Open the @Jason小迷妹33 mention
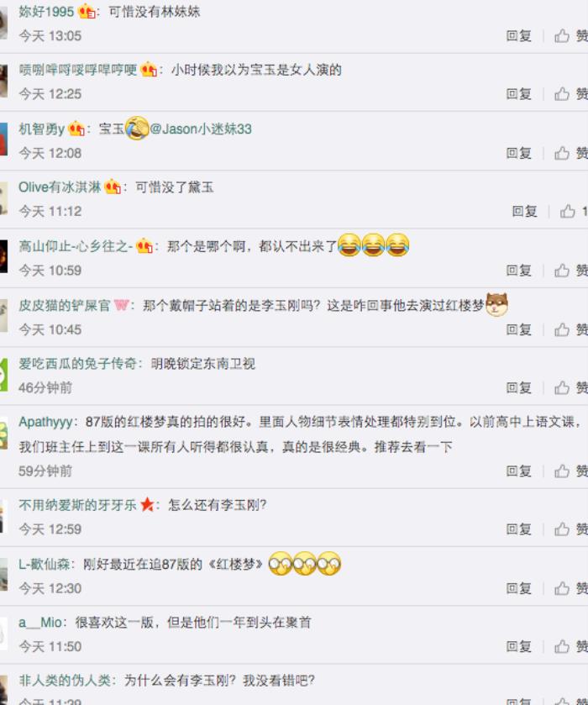 click(201, 129)
